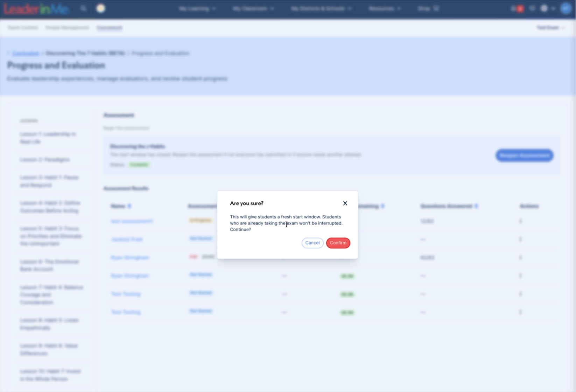Expand the My Learning menu
This screenshot has height=392, width=576.
pyautogui.click(x=197, y=8)
